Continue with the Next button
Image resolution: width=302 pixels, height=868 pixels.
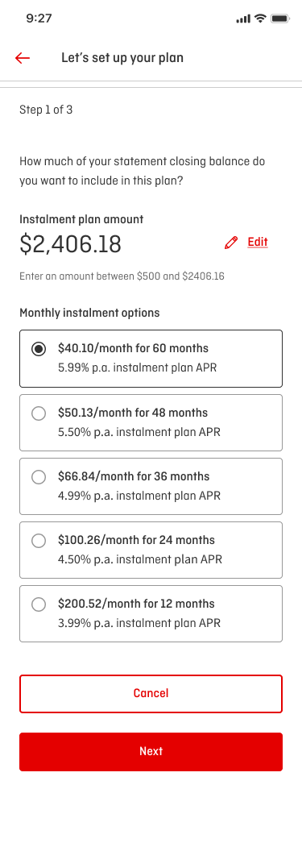(151, 752)
